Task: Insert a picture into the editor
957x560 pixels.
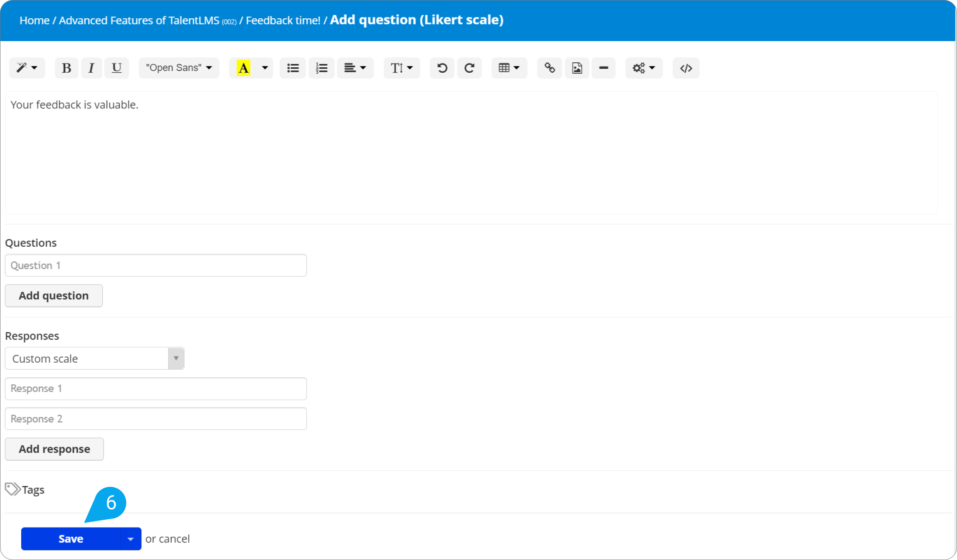Action: (577, 68)
